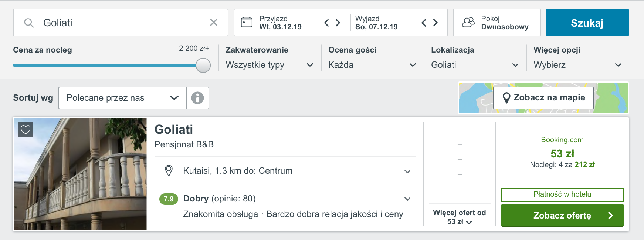Clear the Goliati search text

tap(214, 23)
